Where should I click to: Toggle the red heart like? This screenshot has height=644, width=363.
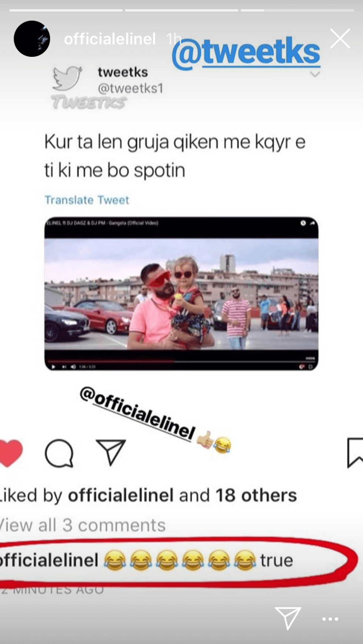point(10,453)
